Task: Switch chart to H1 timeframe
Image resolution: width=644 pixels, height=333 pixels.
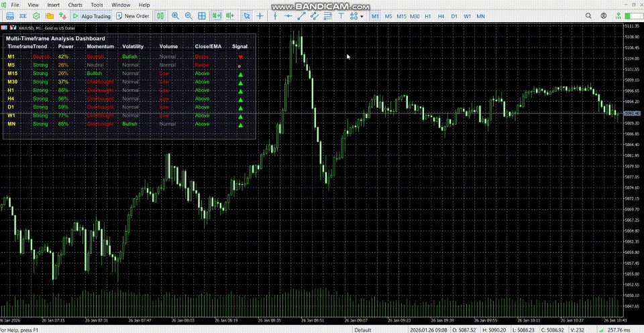Action: (428, 16)
